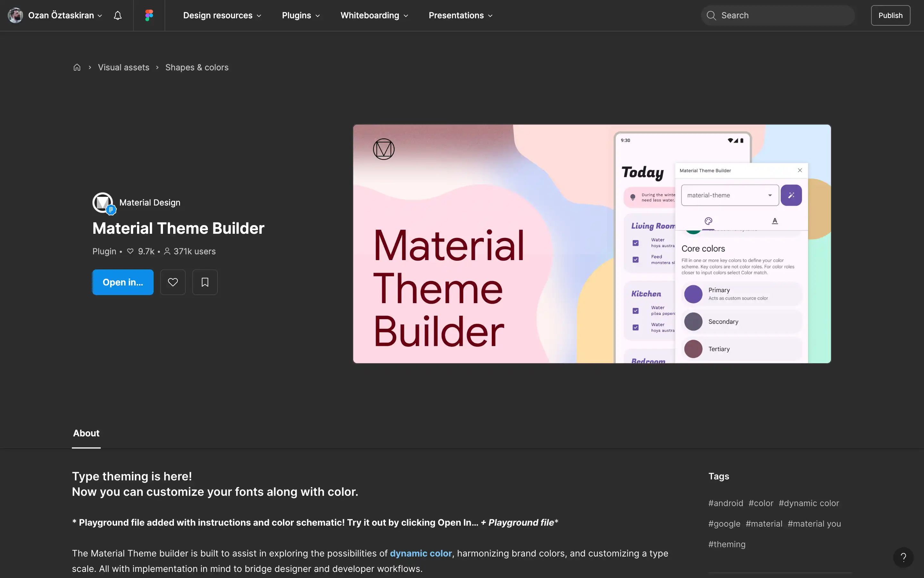Click the Core colors heading in preview
The height and width of the screenshot is (578, 924).
(703, 249)
